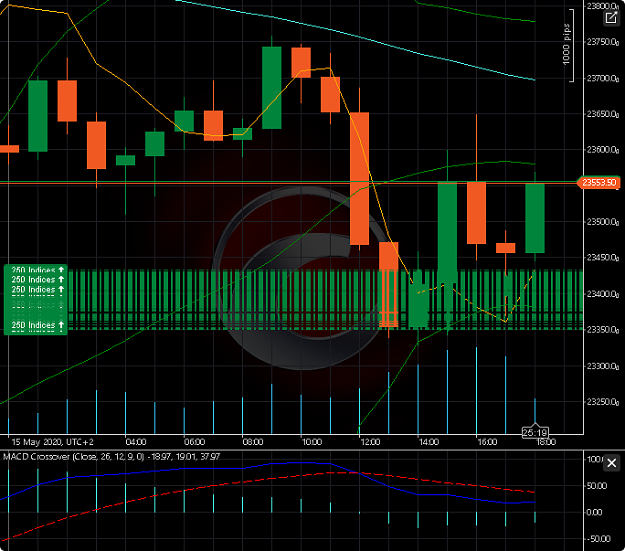Select the 23650.0 price axis label
Image resolution: width=625 pixels, height=551 pixels.
point(603,114)
